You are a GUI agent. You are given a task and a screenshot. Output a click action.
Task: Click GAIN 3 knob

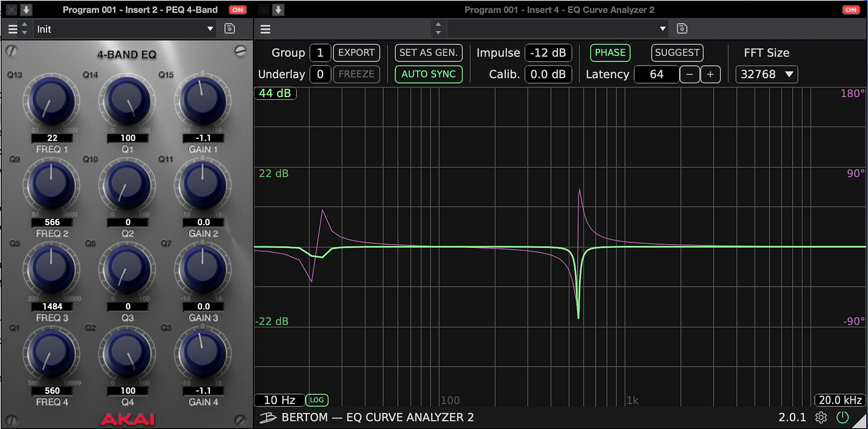(x=203, y=270)
